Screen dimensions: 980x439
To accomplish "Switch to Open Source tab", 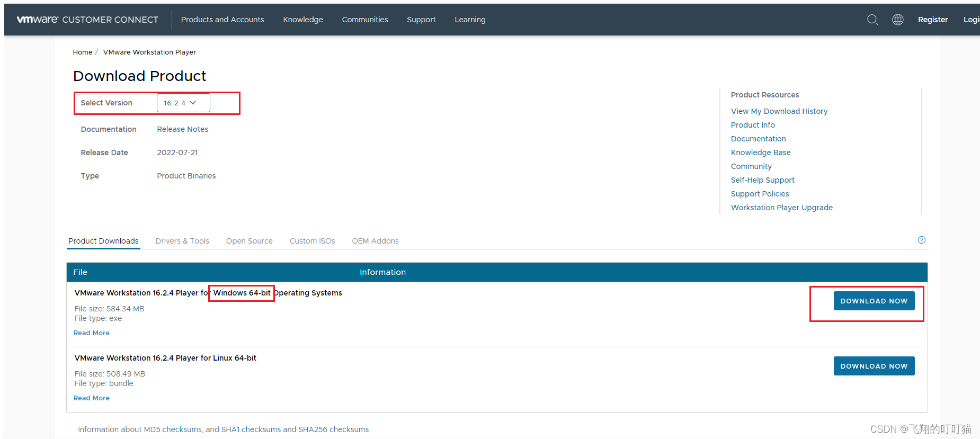I will (x=250, y=241).
